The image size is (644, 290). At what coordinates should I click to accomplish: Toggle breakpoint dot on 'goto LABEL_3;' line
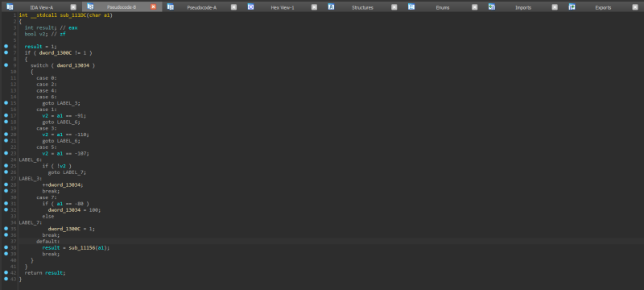point(6,102)
